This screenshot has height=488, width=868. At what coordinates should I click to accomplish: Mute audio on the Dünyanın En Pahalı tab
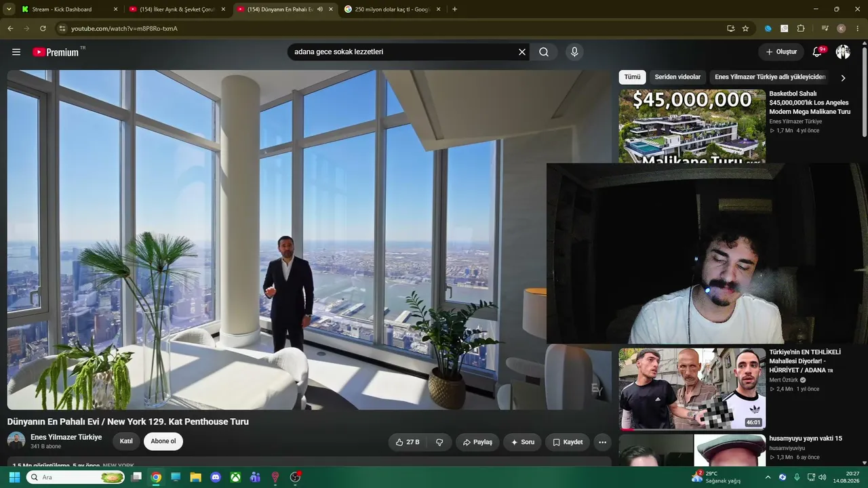coord(319,9)
